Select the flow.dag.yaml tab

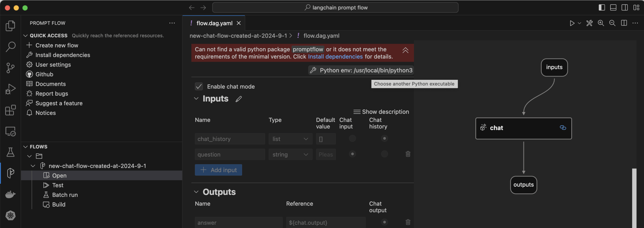214,23
